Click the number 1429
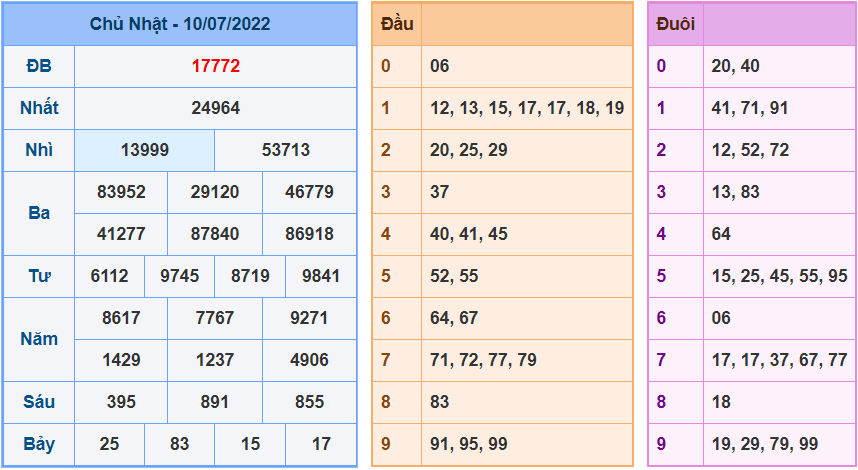Viewport: 858px width, 470px height. point(121,360)
